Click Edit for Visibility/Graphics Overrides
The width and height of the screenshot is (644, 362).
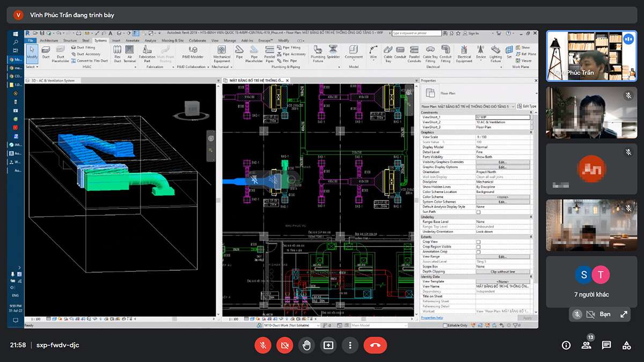(502, 162)
